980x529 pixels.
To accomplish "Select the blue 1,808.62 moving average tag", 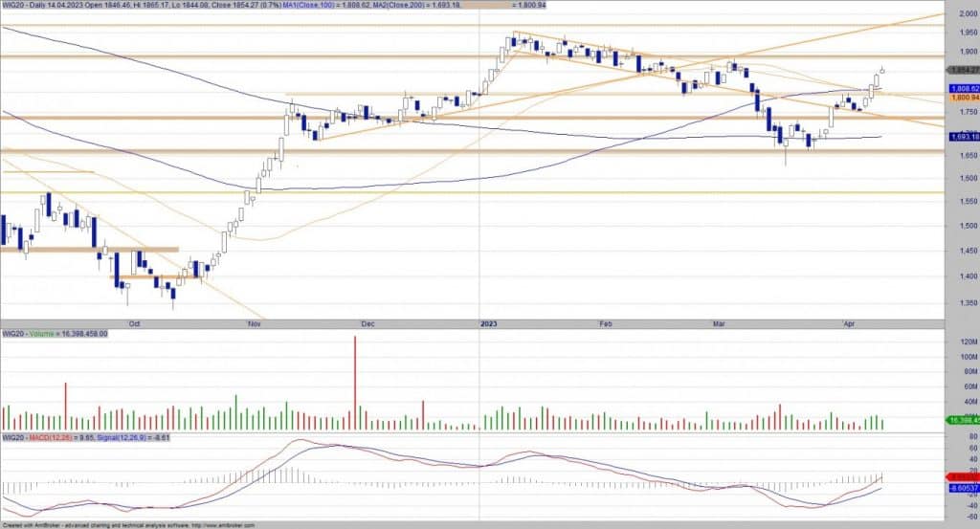I will coord(963,88).
